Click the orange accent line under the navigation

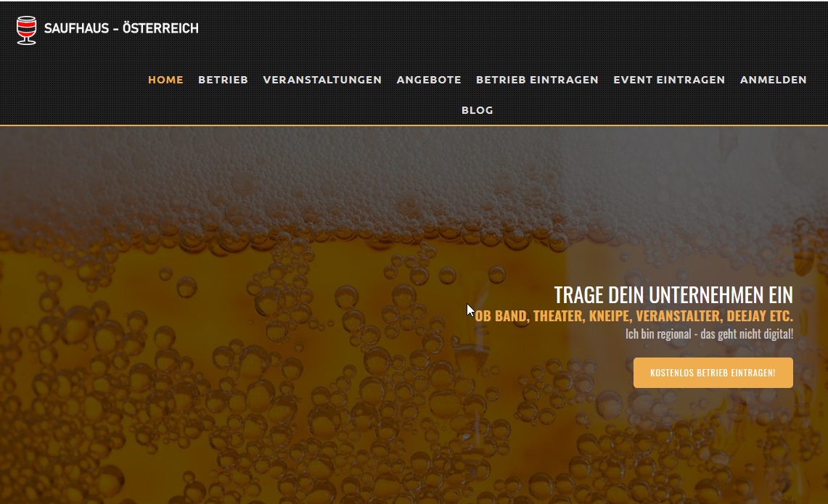click(414, 126)
